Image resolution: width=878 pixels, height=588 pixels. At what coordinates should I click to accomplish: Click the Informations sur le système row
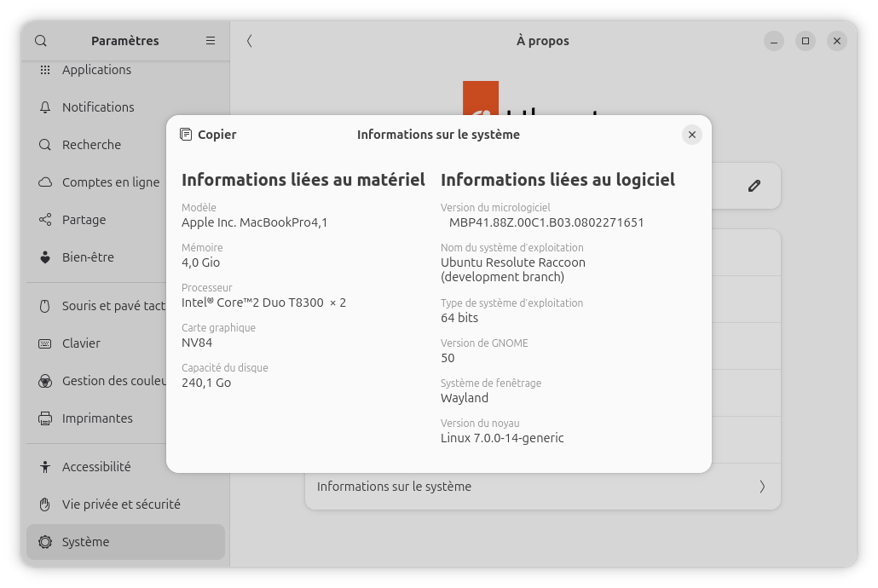coord(543,487)
